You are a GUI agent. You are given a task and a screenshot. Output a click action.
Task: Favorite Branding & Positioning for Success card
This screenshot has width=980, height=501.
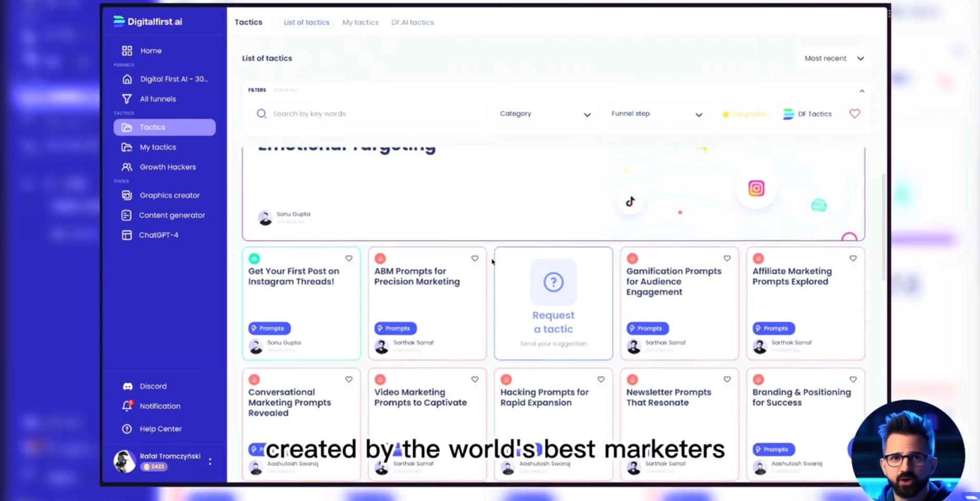pos(853,380)
